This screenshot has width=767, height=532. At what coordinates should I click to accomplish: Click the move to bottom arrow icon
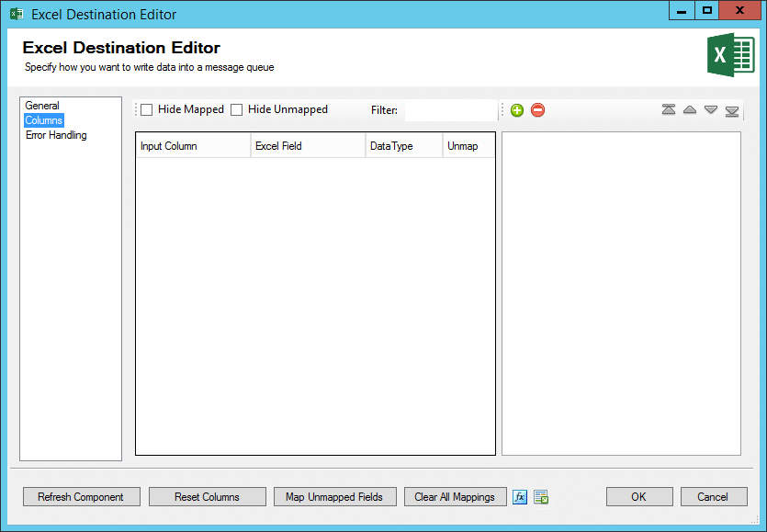click(732, 111)
